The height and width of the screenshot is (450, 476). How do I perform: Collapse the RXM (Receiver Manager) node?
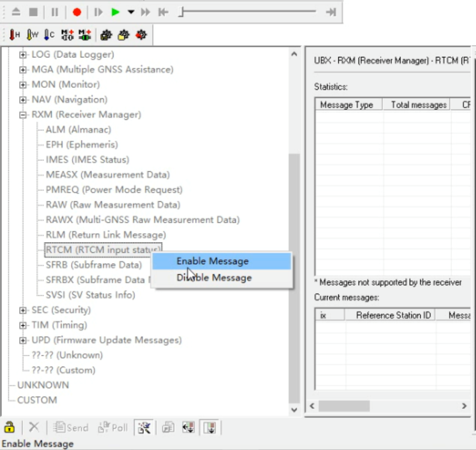23,115
